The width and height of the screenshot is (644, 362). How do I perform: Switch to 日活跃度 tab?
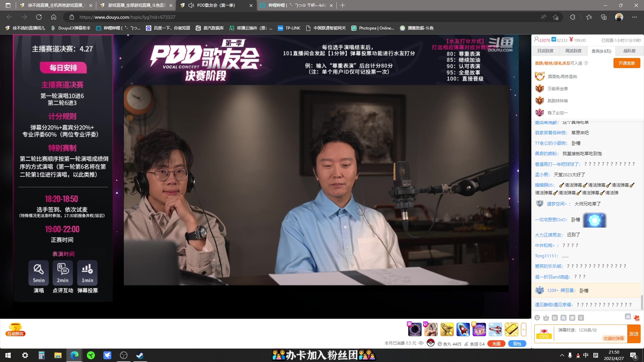(x=545, y=51)
